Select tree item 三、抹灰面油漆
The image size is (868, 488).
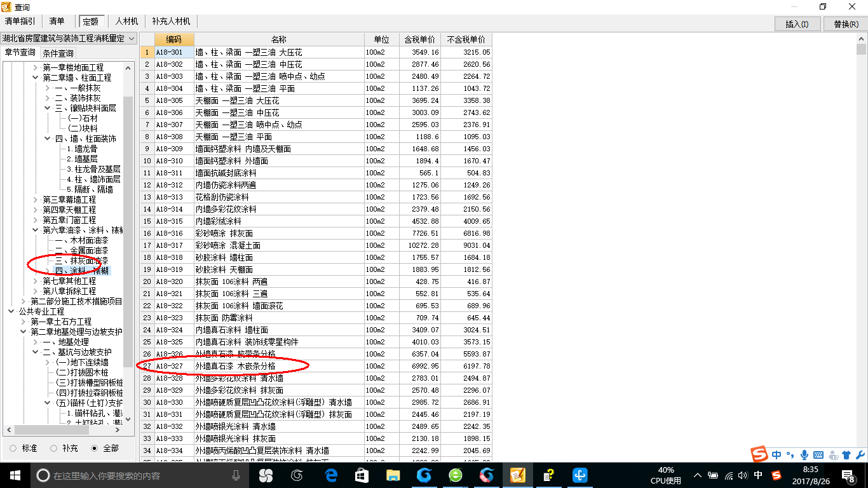tap(81, 261)
